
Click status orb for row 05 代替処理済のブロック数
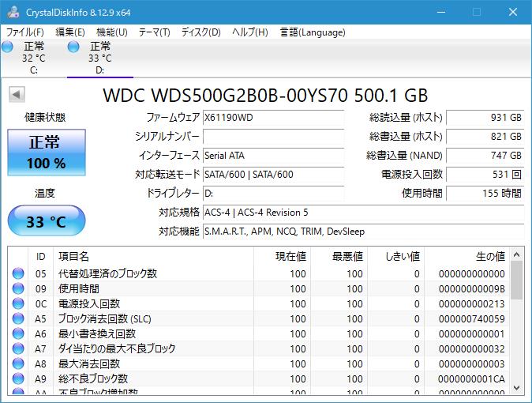point(18,273)
